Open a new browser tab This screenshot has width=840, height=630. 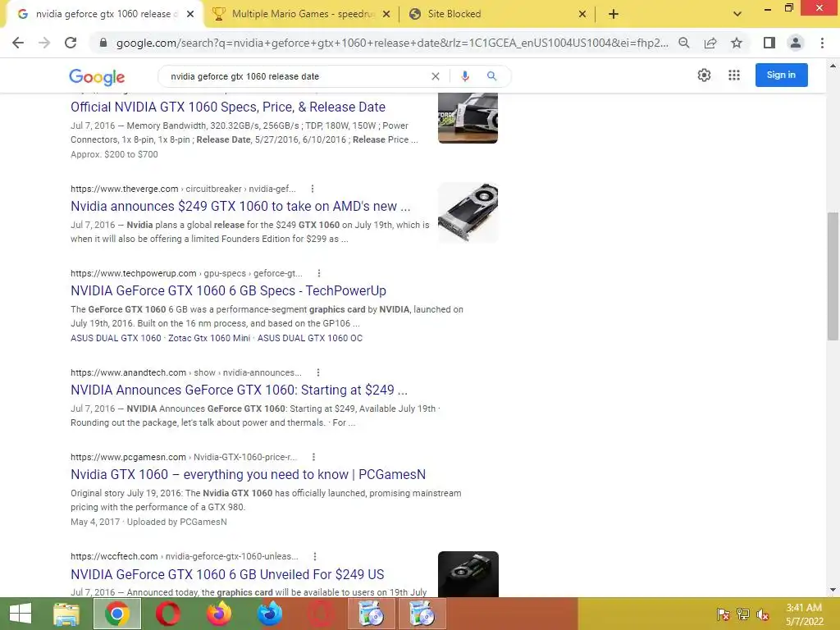coord(614,14)
